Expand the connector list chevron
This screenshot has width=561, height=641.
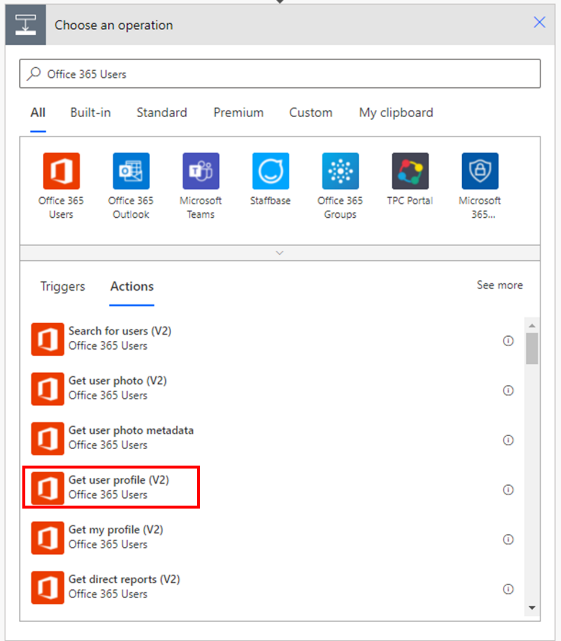point(280,253)
